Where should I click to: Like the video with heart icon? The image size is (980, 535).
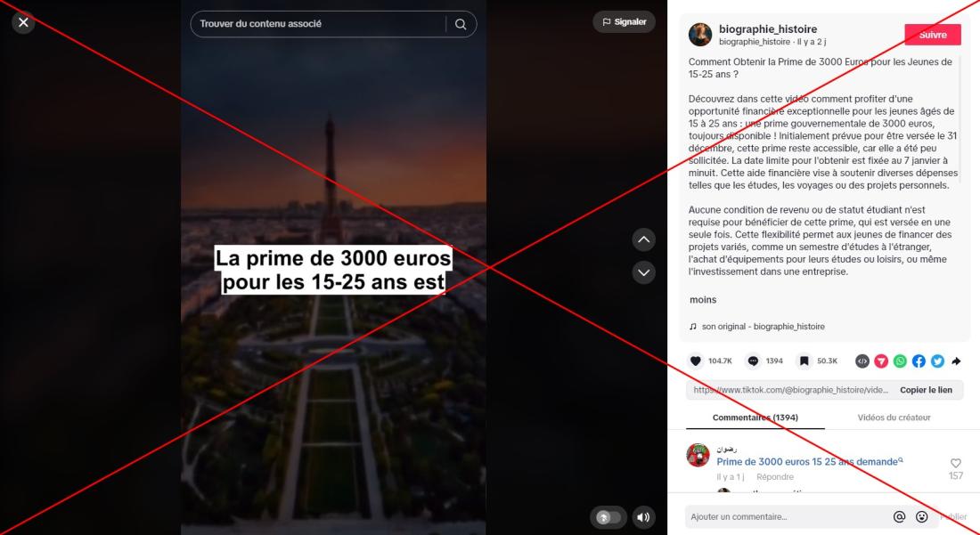click(696, 361)
